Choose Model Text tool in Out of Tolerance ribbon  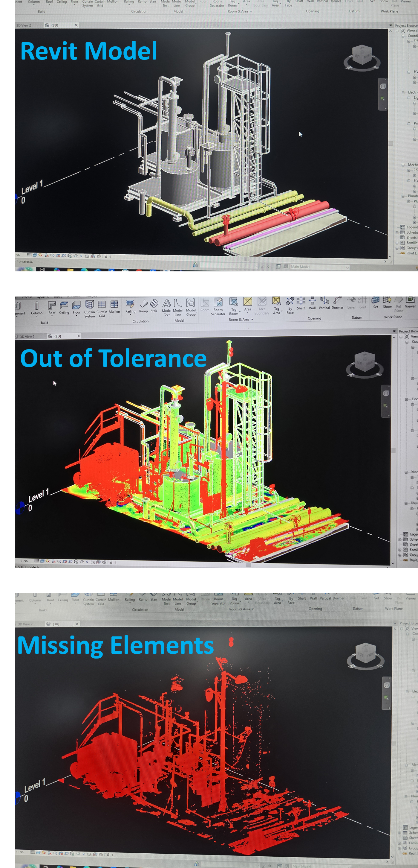[x=167, y=307]
